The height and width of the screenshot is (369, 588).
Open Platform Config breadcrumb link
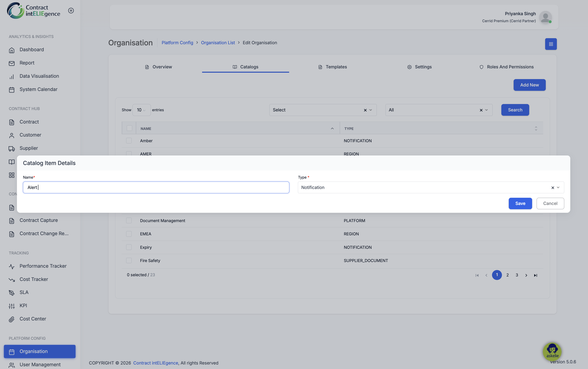(177, 43)
